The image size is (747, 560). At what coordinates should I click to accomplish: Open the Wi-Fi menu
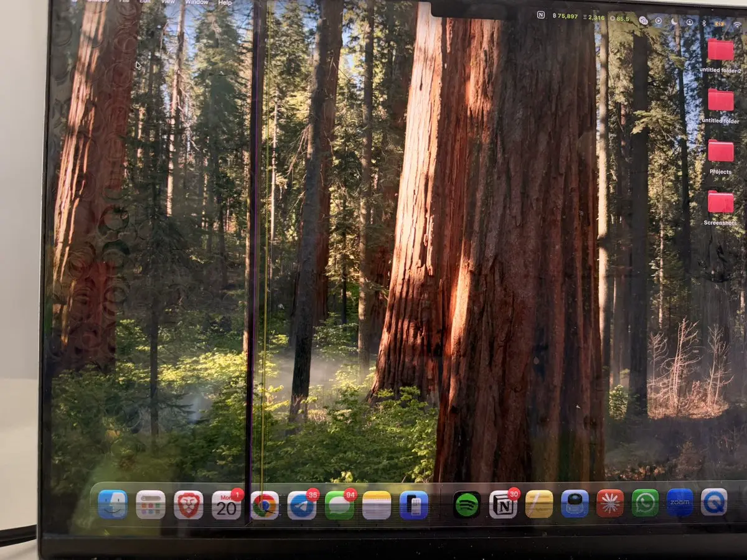(x=738, y=25)
